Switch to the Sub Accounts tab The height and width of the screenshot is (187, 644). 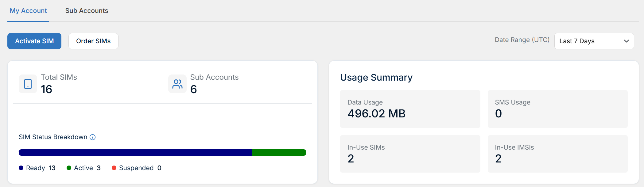tap(87, 11)
